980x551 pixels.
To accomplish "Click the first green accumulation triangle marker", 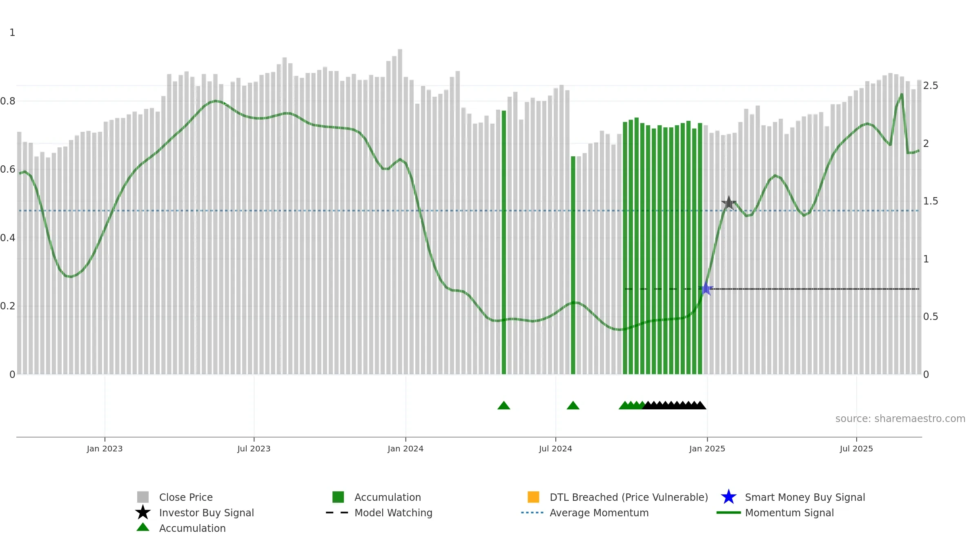I will pyautogui.click(x=504, y=405).
